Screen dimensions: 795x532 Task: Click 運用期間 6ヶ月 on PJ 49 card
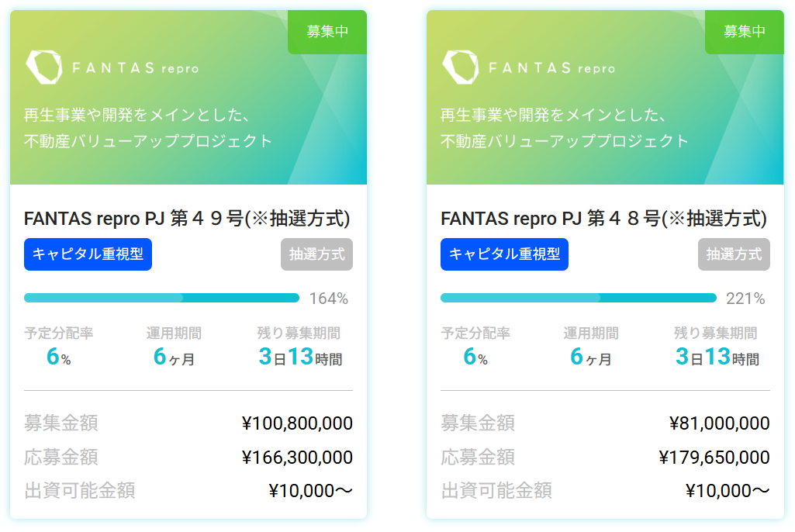pyautogui.click(x=174, y=357)
